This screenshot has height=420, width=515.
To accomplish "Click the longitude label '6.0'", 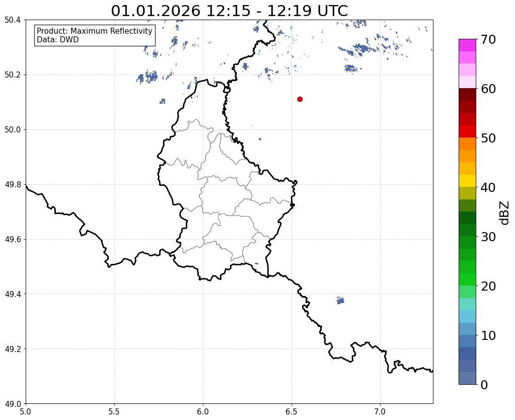I will pyautogui.click(x=203, y=412).
